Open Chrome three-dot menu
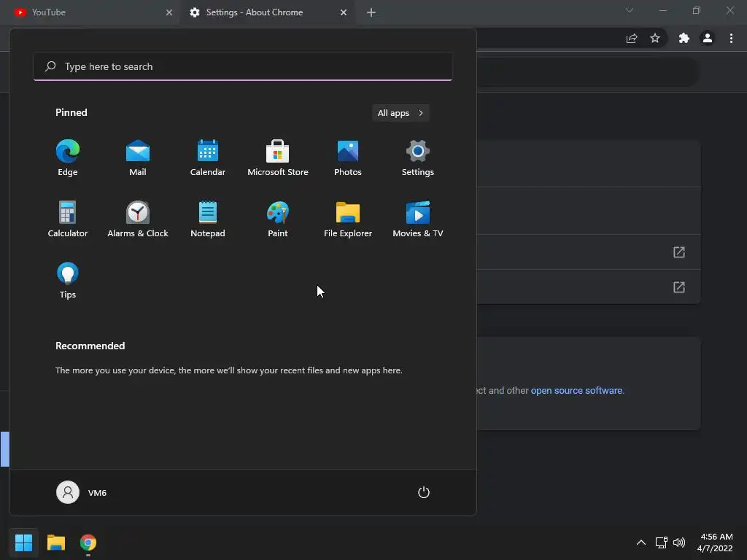 click(731, 39)
